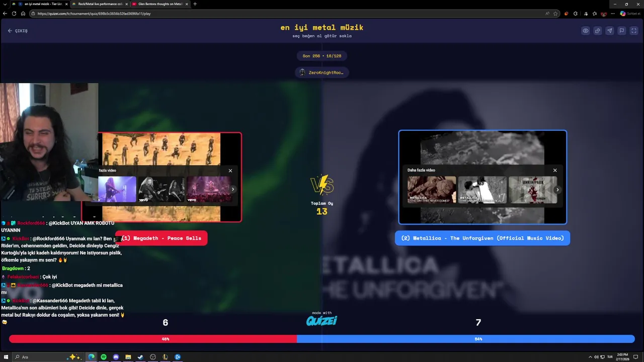Viewport: 644px width, 362px height.
Task: Click the music note toolbar icon
Action: coord(586,14)
